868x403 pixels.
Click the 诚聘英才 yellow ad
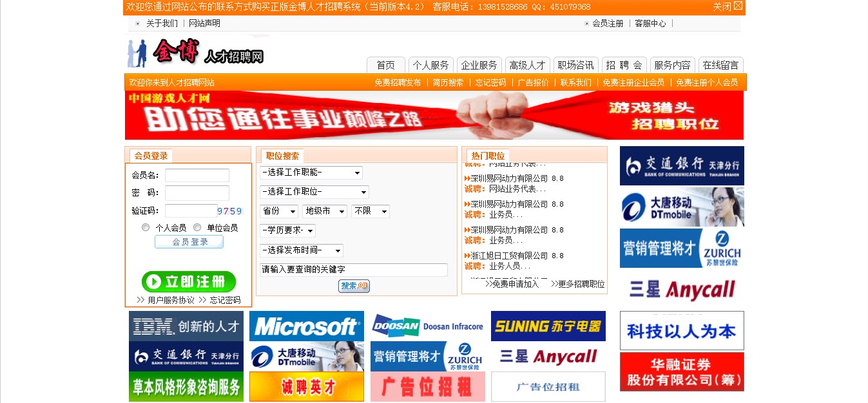pos(307,387)
